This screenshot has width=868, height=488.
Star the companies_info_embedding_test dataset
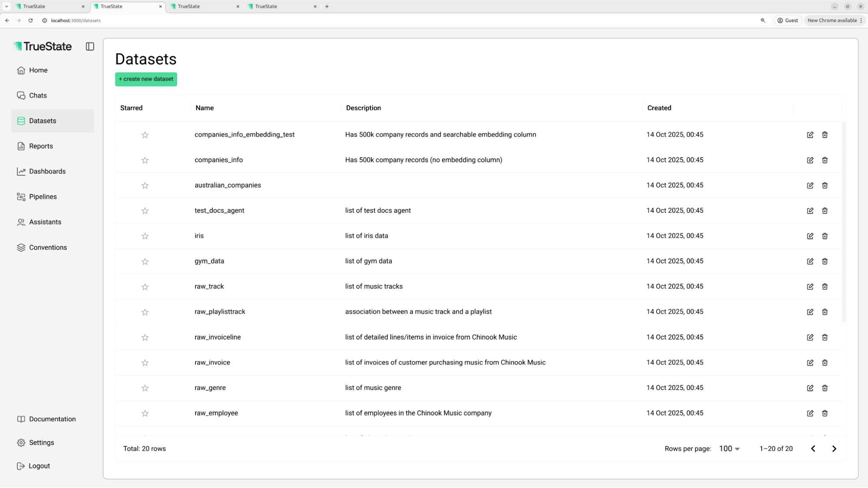tap(145, 135)
